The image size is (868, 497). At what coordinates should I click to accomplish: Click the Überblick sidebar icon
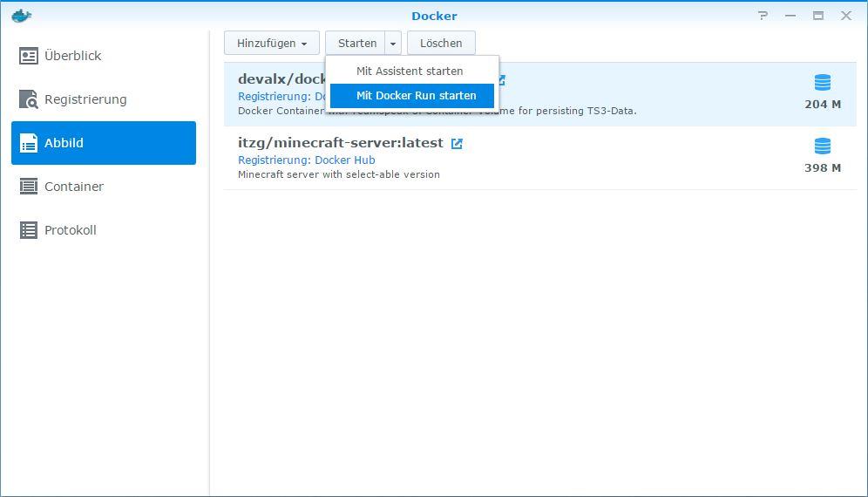[x=28, y=56]
